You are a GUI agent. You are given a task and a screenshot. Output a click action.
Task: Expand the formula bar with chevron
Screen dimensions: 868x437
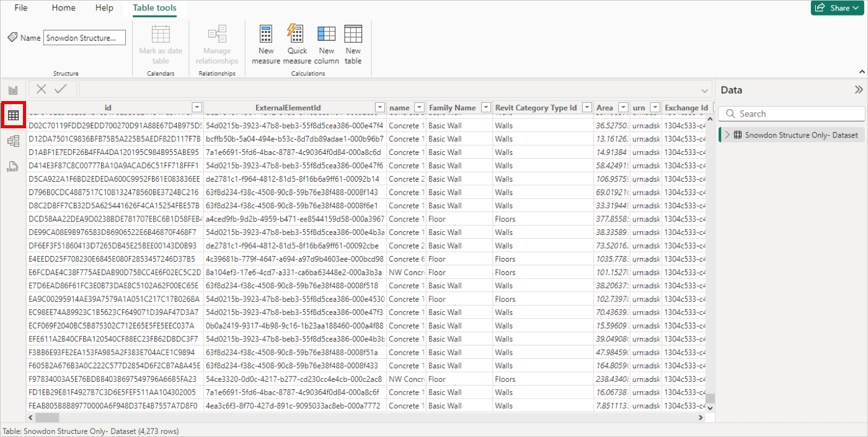pyautogui.click(x=705, y=90)
